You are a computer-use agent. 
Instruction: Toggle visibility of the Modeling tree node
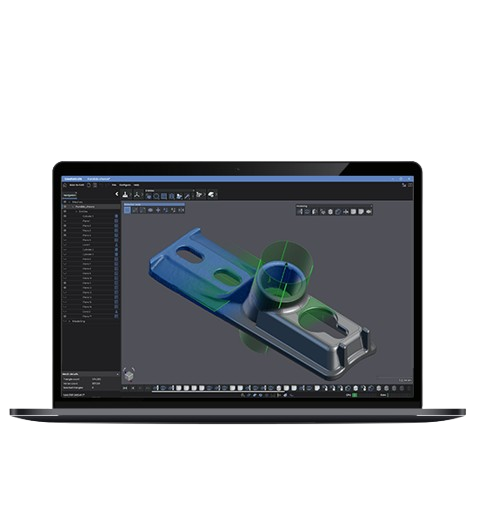coord(65,321)
